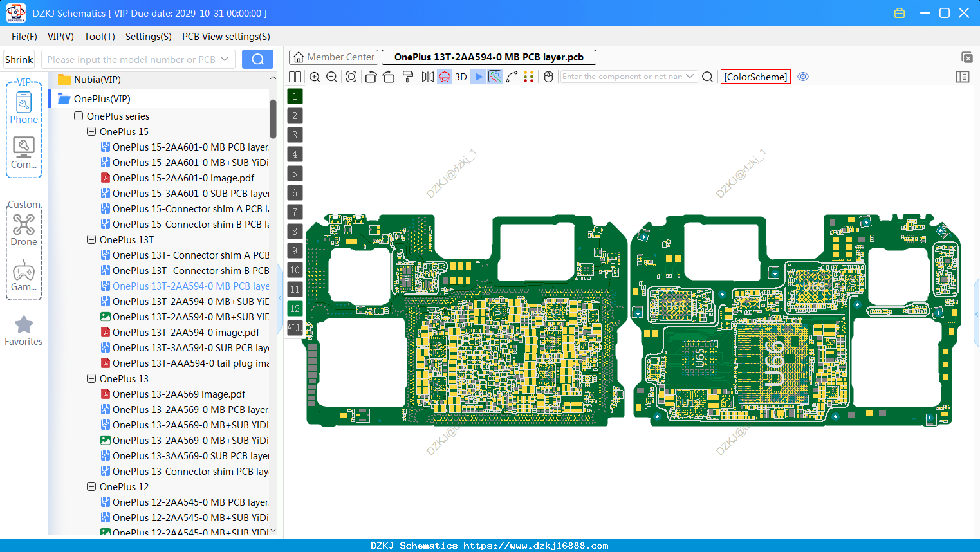The height and width of the screenshot is (552, 980).
Task: Zoom out of the PCB view
Action: [332, 77]
